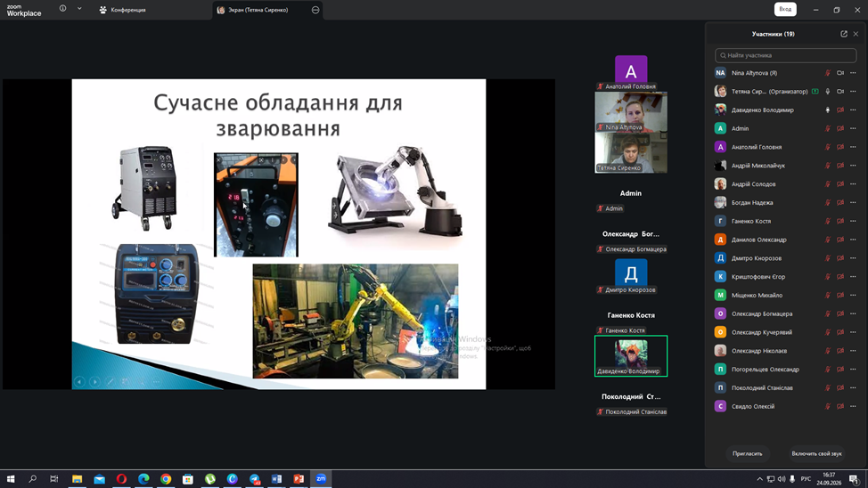Open volume control in system tray
Screen dimensions: 868x488
pyautogui.click(x=781, y=479)
